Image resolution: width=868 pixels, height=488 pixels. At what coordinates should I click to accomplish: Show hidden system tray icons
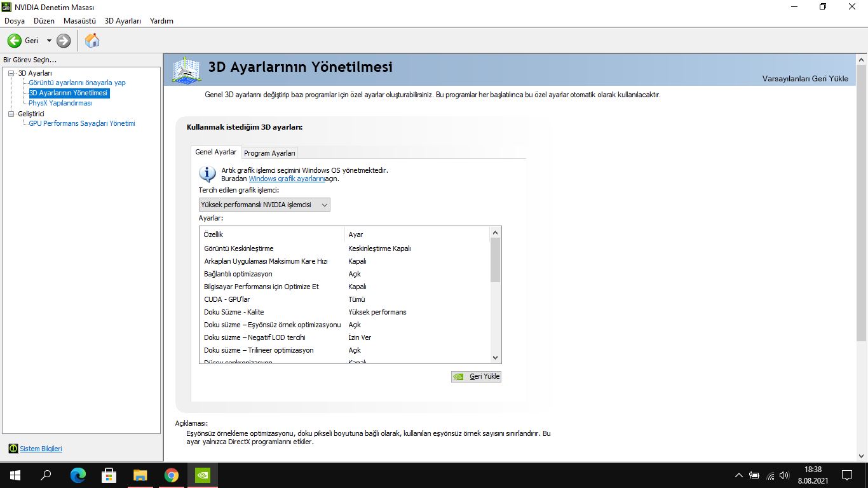click(x=738, y=475)
